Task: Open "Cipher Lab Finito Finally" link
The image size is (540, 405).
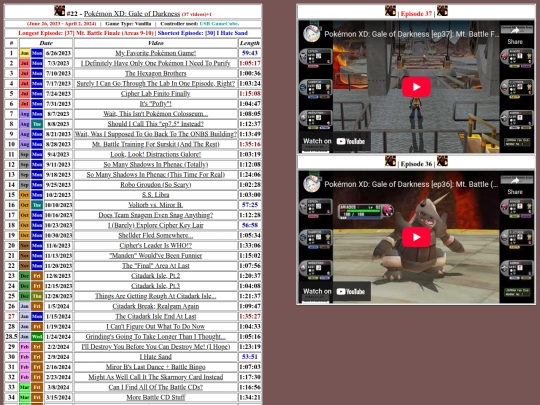Action: [x=156, y=94]
